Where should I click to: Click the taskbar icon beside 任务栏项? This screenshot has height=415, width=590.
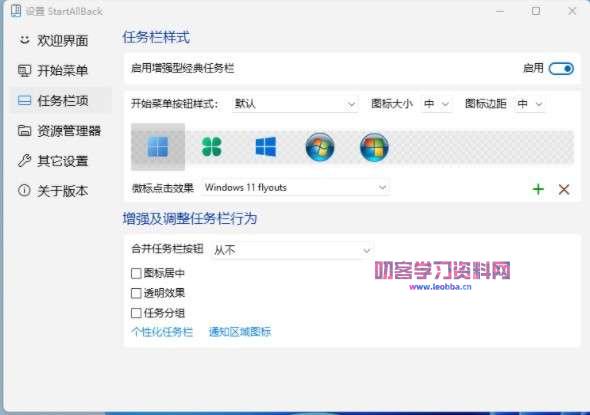click(x=24, y=100)
